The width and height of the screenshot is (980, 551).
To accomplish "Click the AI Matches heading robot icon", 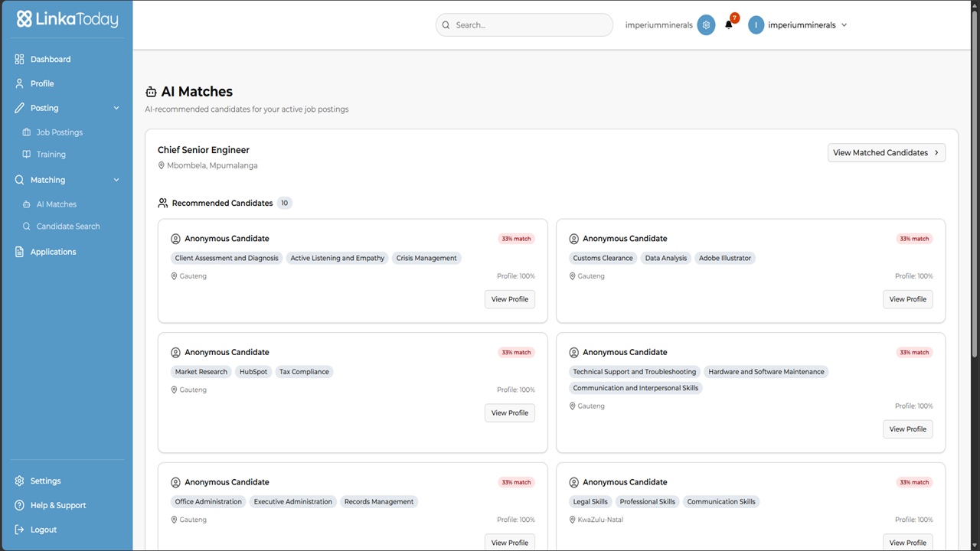I will click(x=151, y=92).
